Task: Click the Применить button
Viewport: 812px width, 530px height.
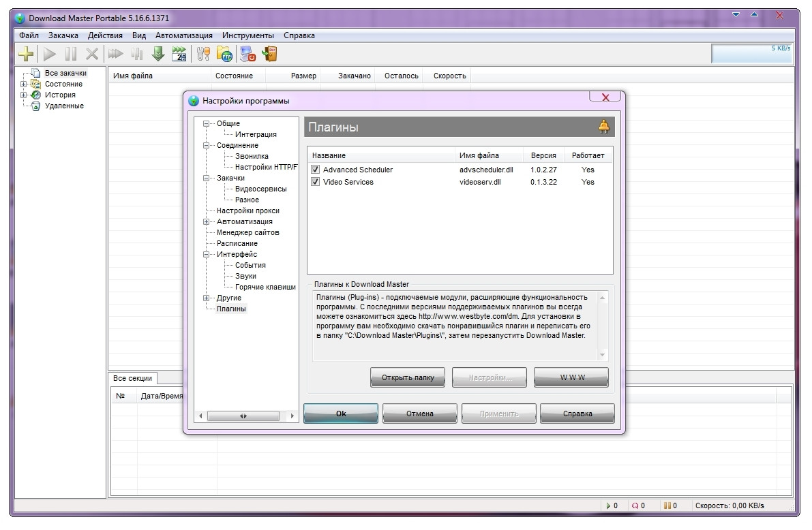Action: coord(498,414)
